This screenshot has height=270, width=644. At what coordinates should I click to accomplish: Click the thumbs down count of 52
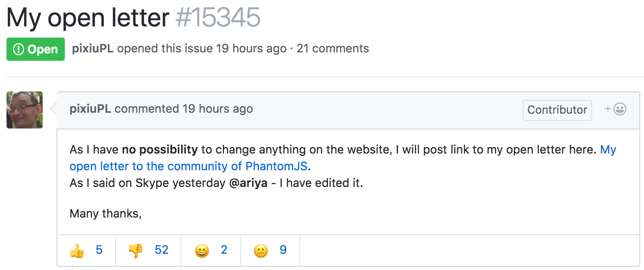tap(162, 250)
